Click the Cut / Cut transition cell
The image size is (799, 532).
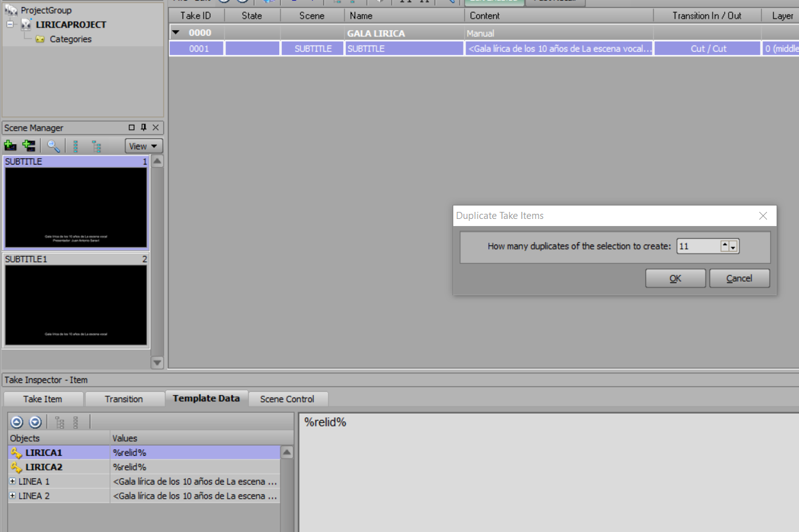pos(707,48)
